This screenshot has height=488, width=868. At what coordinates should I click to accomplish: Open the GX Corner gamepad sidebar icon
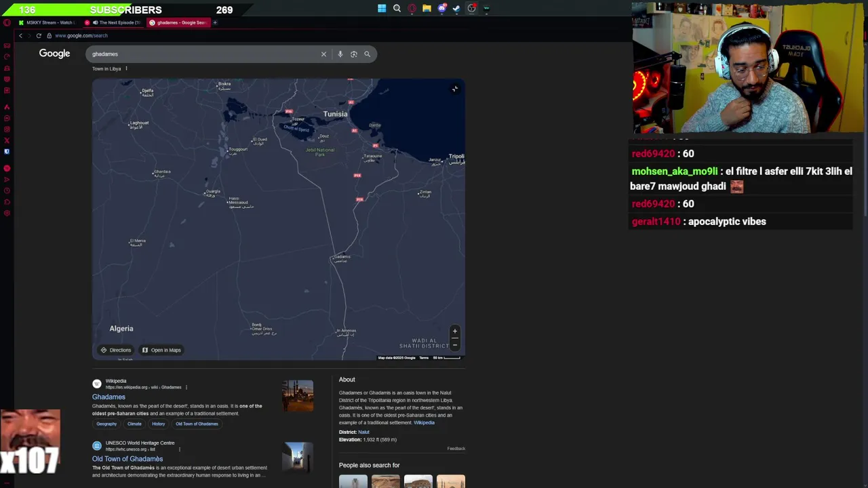point(7,45)
